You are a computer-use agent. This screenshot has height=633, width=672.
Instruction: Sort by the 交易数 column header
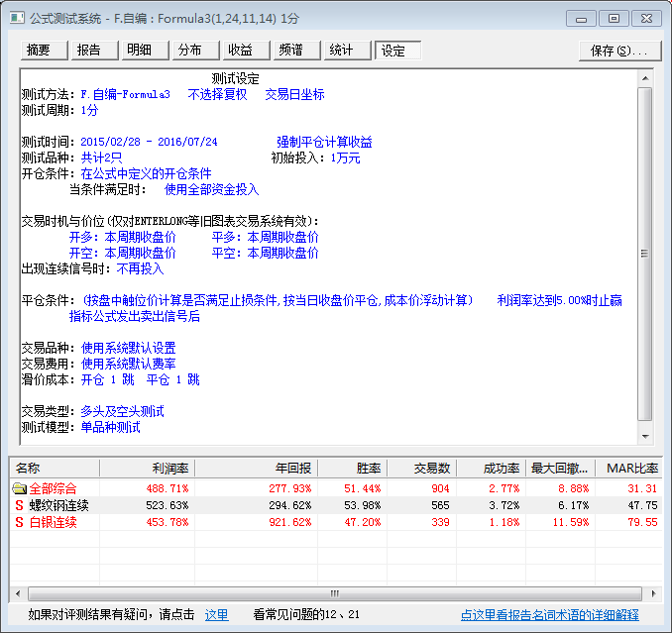point(421,469)
